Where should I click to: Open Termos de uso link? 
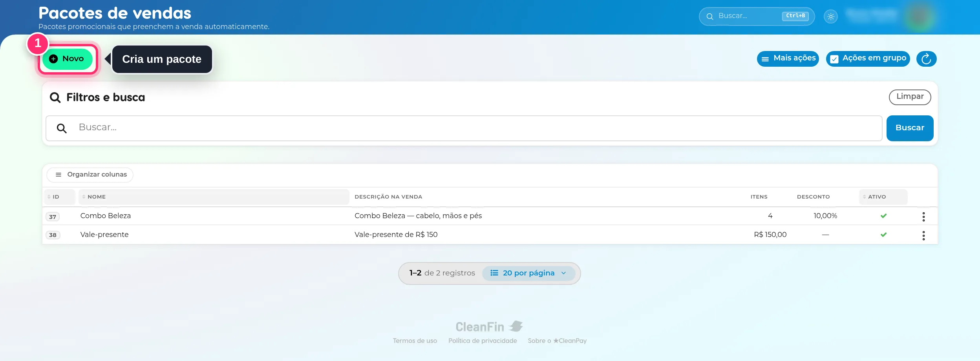(x=415, y=341)
